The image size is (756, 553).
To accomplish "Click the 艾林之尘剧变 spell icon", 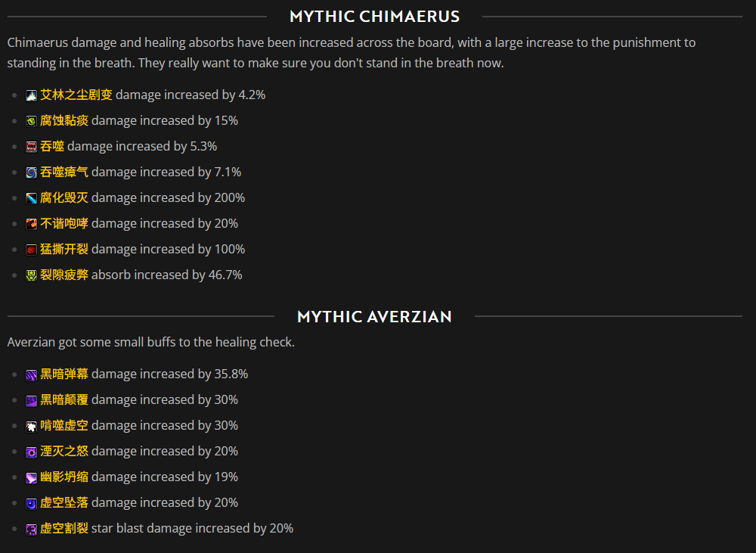I will [x=31, y=95].
